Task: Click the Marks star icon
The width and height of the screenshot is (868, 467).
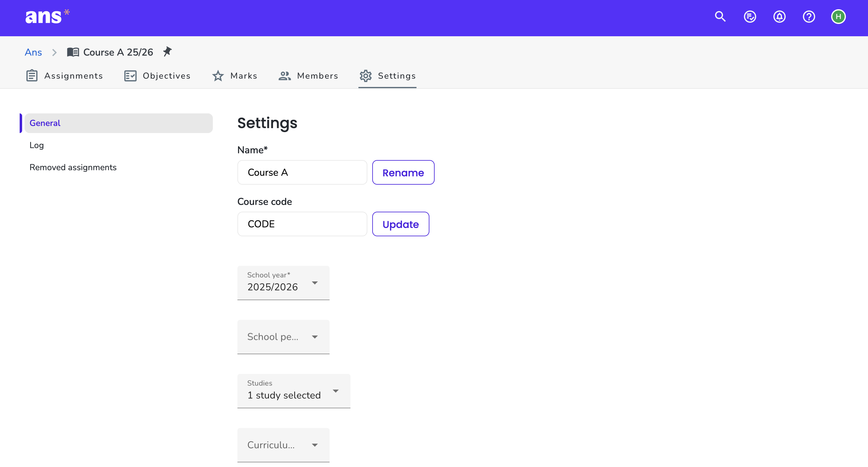Action: click(218, 76)
